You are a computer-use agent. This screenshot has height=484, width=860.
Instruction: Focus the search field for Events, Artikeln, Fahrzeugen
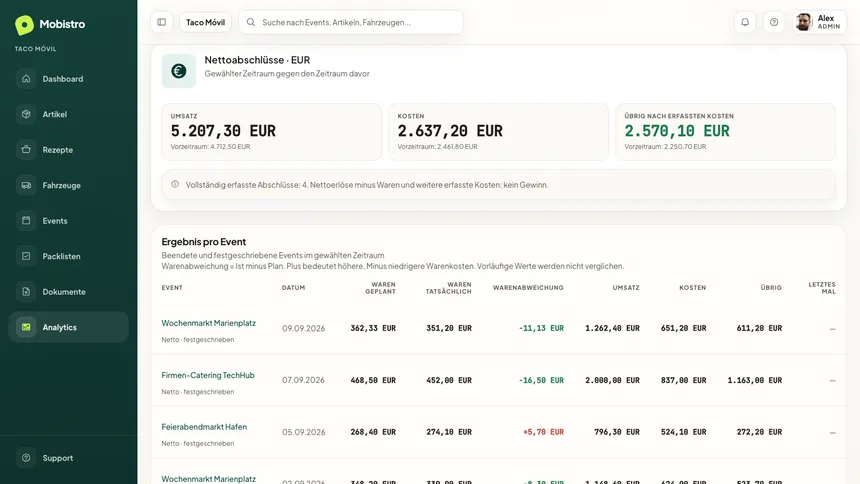351,22
